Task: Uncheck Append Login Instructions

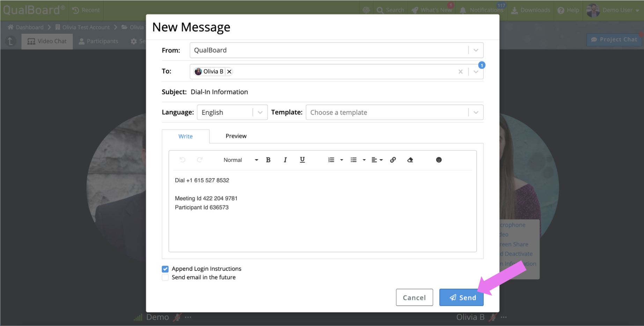Action: click(165, 269)
